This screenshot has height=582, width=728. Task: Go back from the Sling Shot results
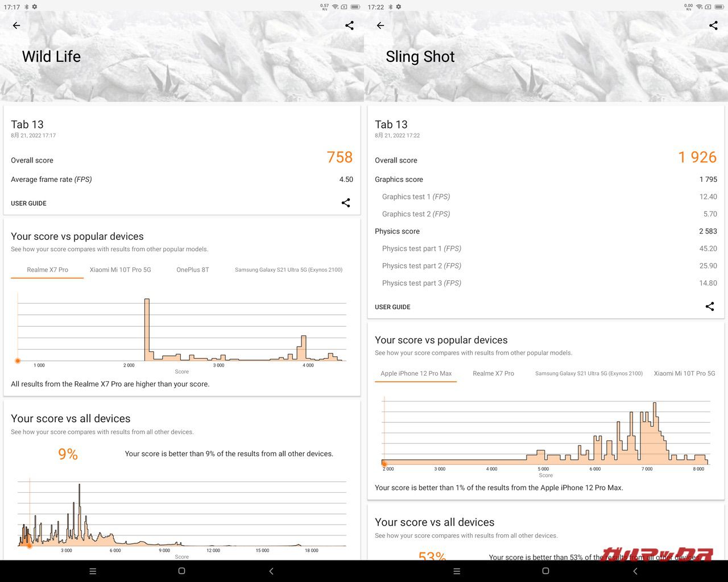[380, 26]
